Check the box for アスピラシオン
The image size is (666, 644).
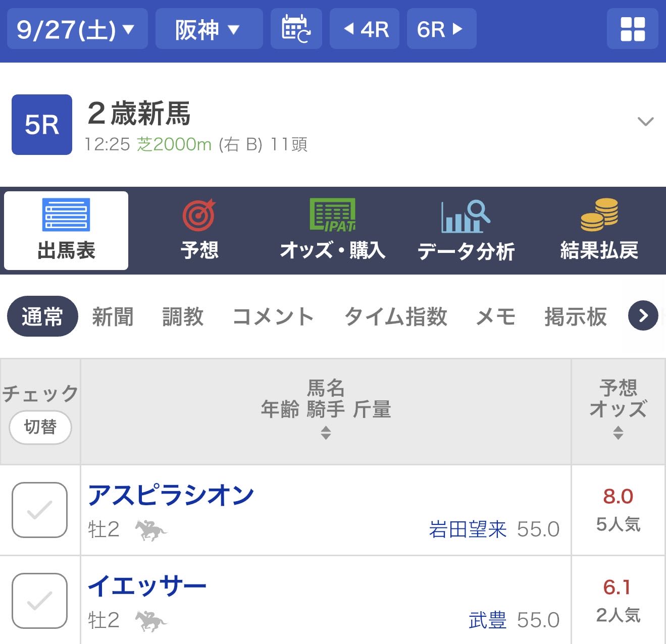point(40,510)
